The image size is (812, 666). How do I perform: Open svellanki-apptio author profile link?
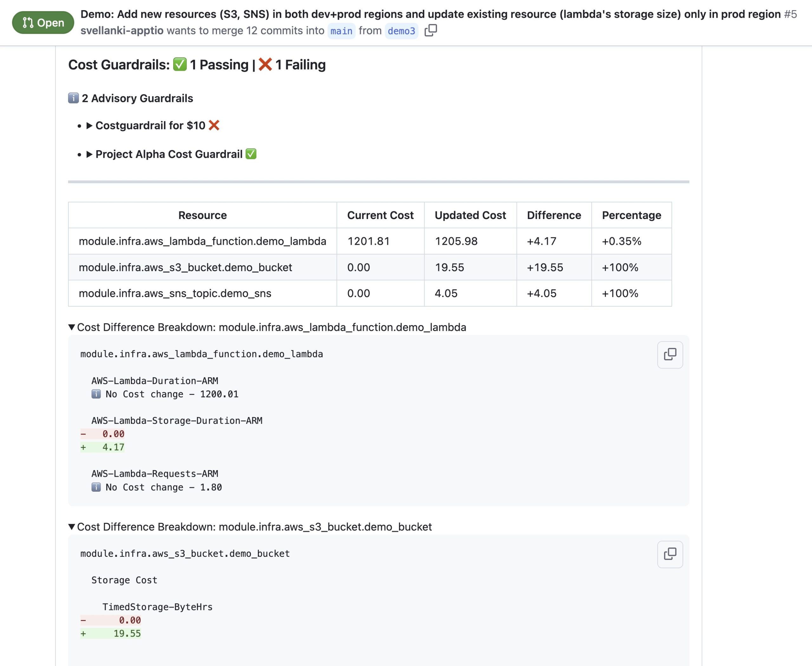[122, 31]
